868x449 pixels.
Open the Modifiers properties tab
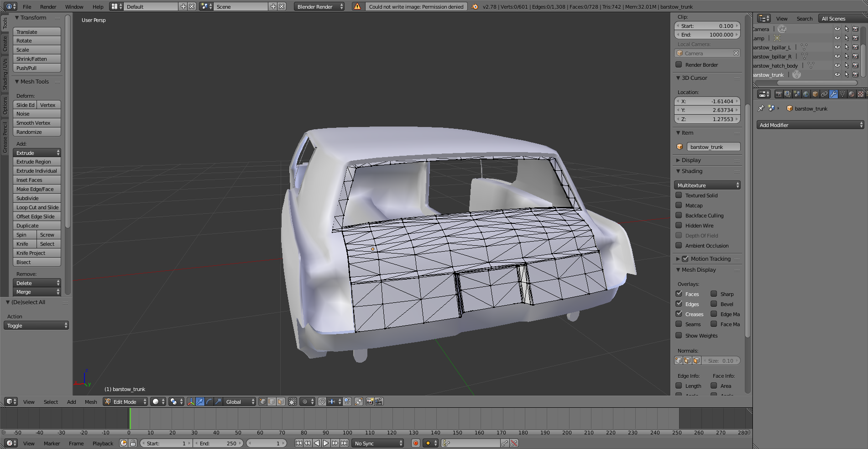coord(833,94)
